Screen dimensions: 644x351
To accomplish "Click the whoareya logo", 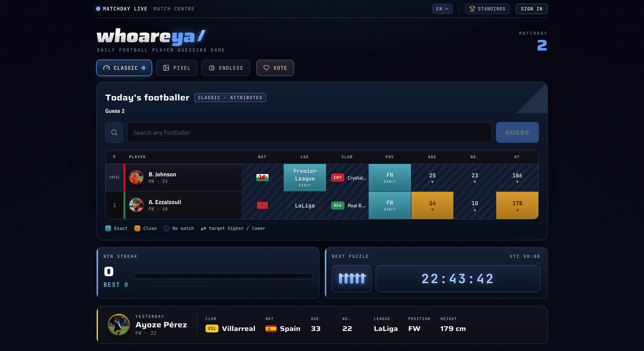I will tap(151, 37).
